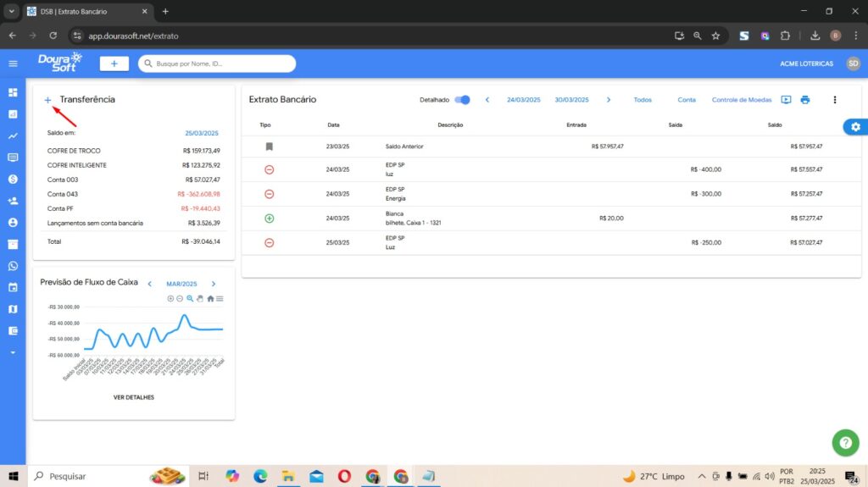Go to next month in cash flow forecast
Viewport: 868px width, 487px height.
coord(214,284)
